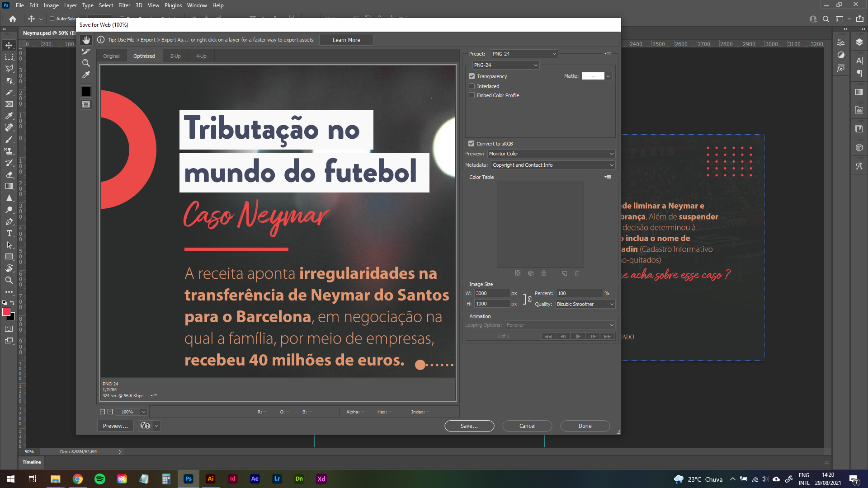Select the Hand tool in the dialog

click(x=86, y=40)
